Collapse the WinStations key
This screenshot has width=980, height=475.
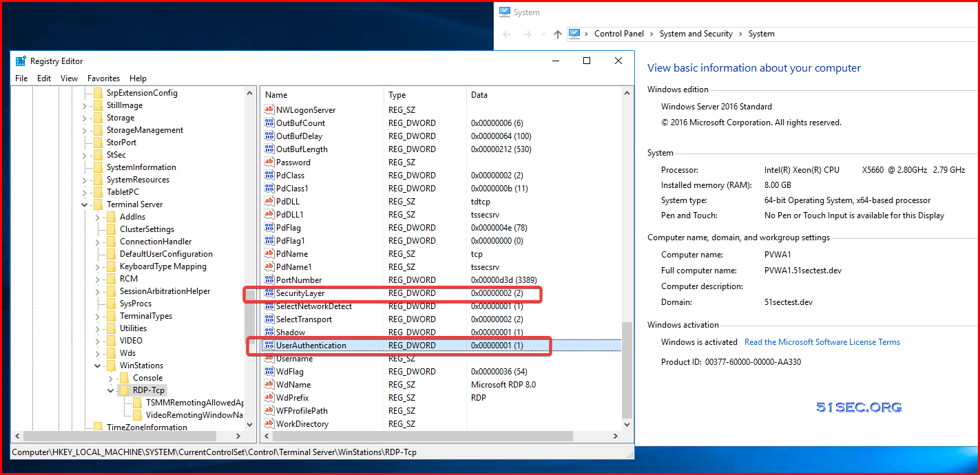pos(98,366)
